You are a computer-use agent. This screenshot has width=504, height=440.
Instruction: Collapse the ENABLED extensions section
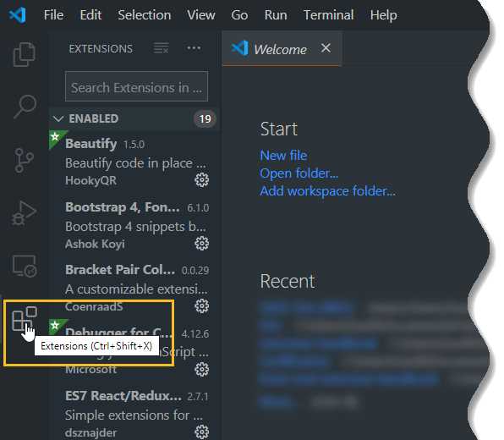click(58, 118)
